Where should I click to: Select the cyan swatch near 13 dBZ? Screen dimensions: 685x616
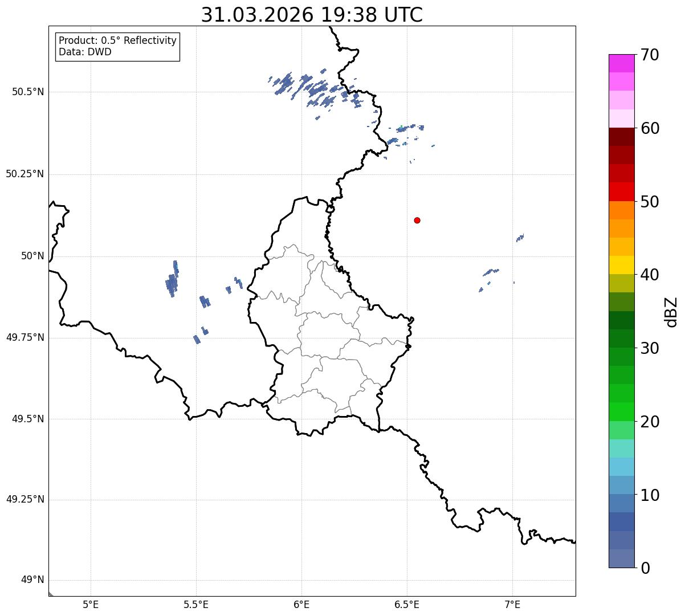[621, 467]
